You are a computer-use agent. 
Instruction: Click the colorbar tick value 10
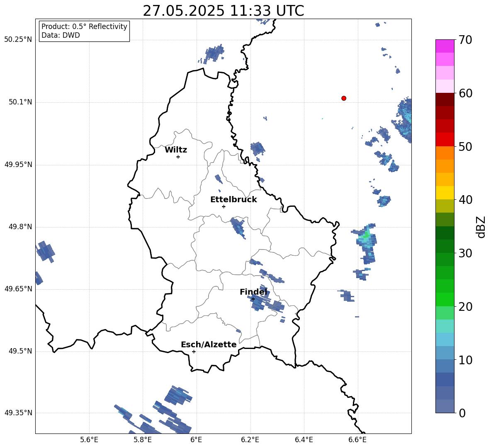pyautogui.click(x=465, y=360)
